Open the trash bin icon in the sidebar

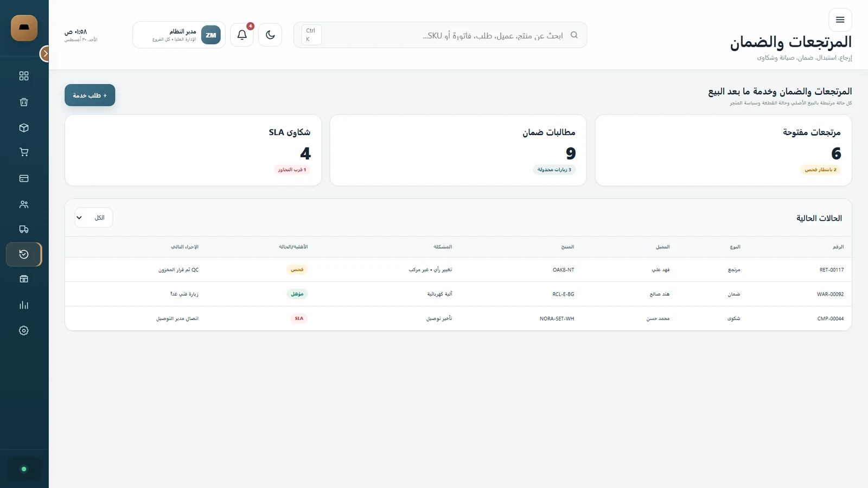tap(24, 102)
